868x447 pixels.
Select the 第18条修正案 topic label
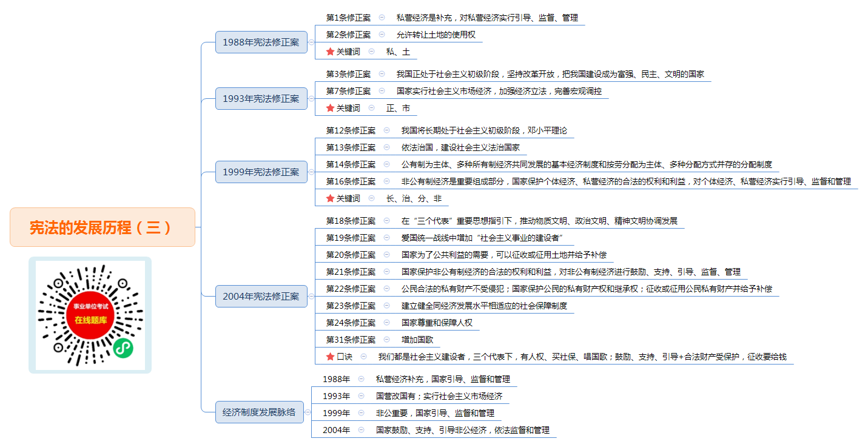pyautogui.click(x=351, y=221)
